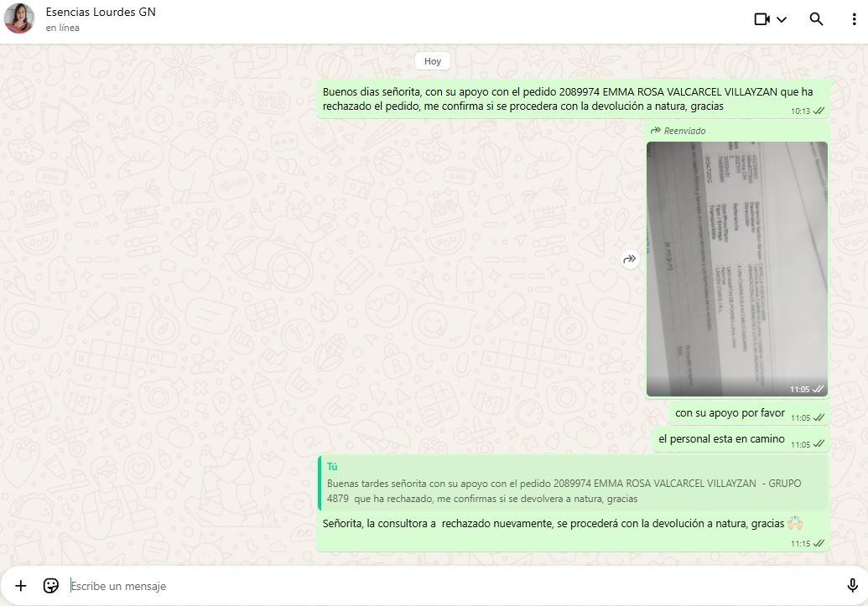
Task: Open the emoji and sticker picker
Action: tap(51, 586)
